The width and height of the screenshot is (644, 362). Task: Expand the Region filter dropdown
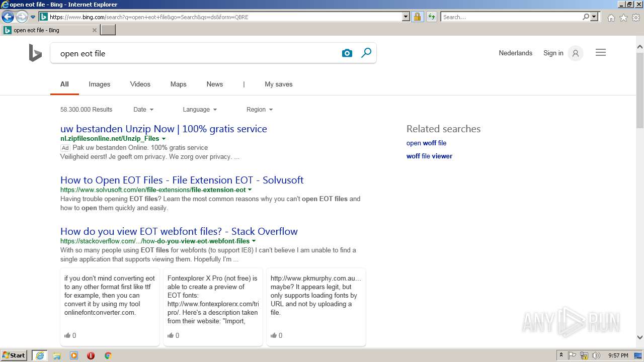pyautogui.click(x=260, y=110)
